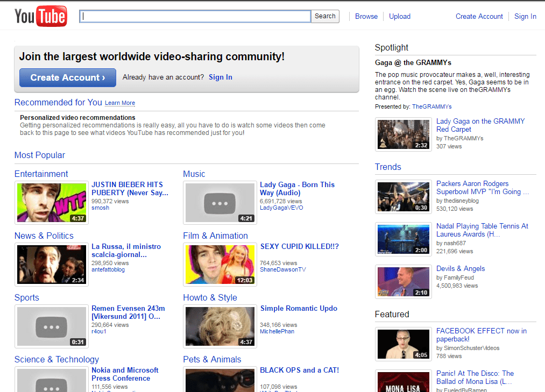Open the Browse page

[366, 16]
